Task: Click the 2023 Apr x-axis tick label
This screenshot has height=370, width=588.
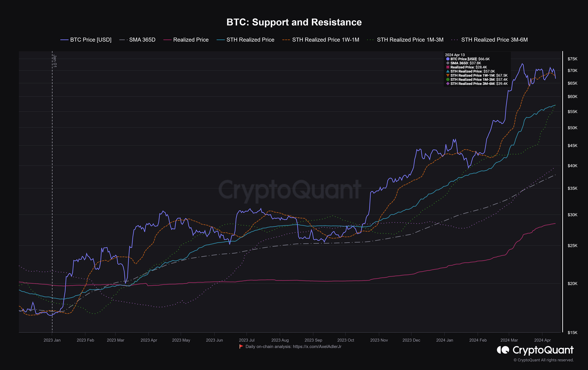Action: pyautogui.click(x=149, y=340)
